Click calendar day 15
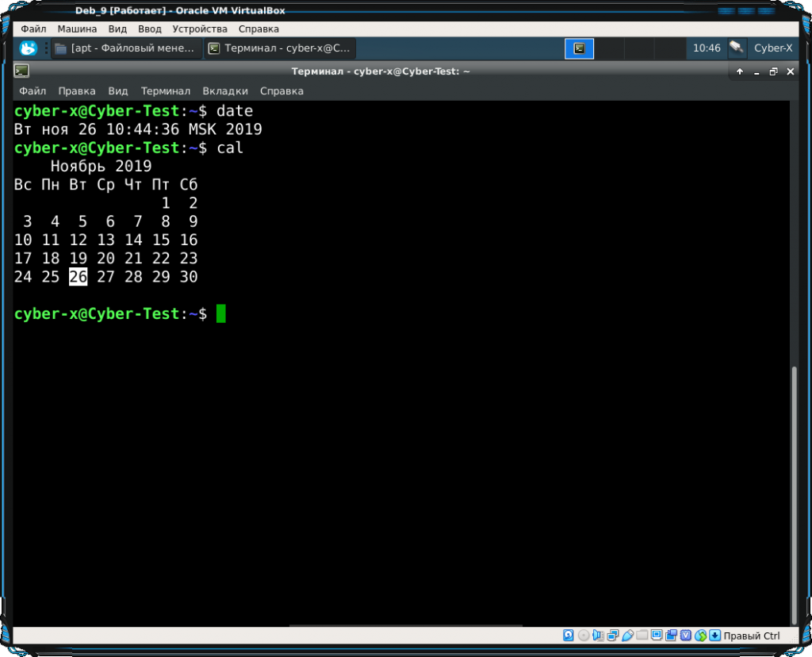 click(161, 240)
